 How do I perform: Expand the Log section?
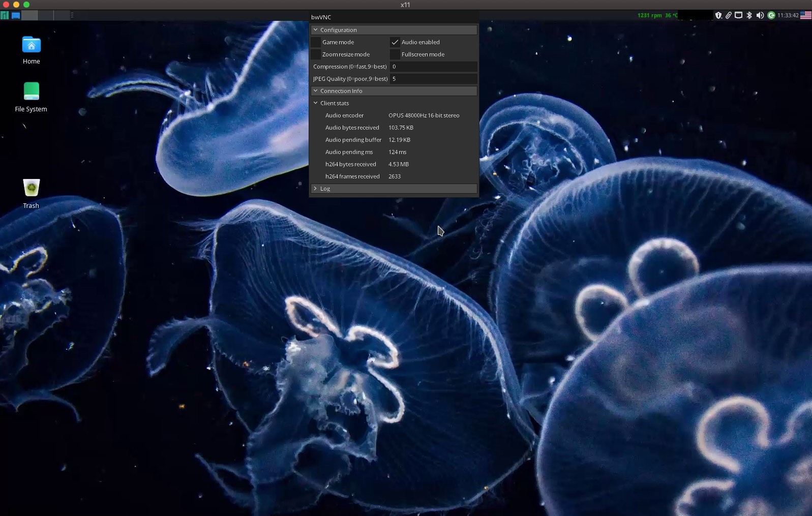pyautogui.click(x=394, y=189)
